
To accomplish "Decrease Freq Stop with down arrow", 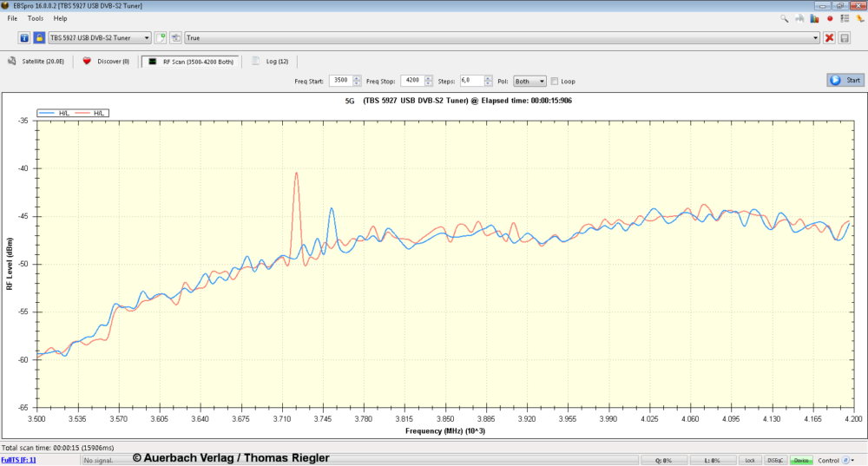I will click(429, 83).
